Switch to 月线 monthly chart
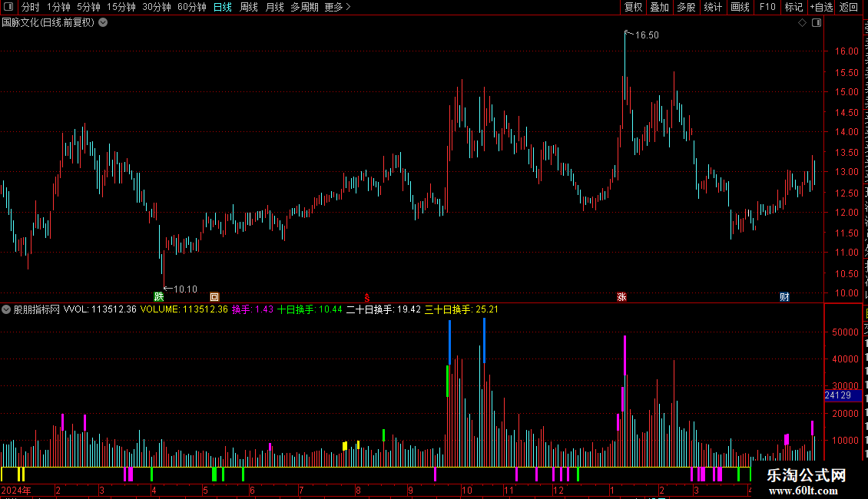Viewport: 868px width, 499px height. tap(274, 7)
